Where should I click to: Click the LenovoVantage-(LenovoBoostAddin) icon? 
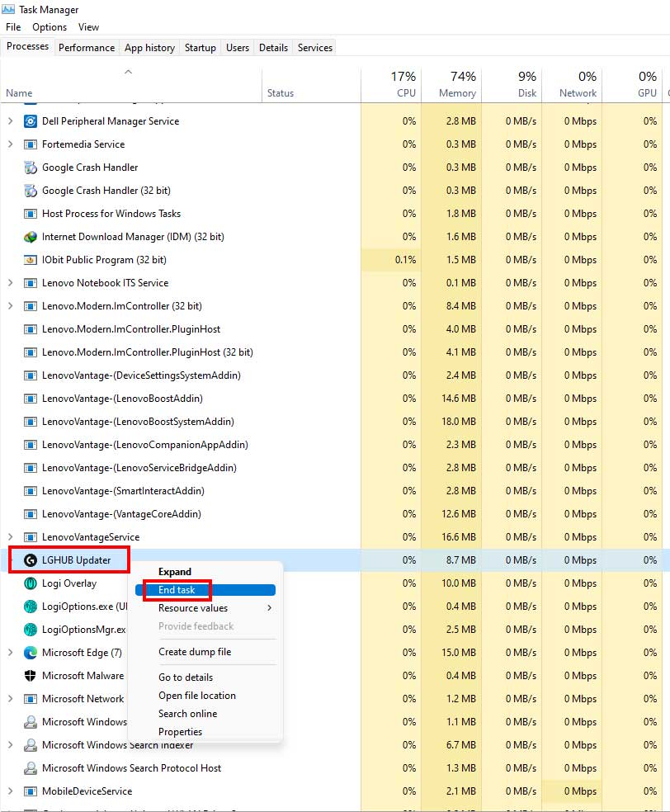point(31,399)
